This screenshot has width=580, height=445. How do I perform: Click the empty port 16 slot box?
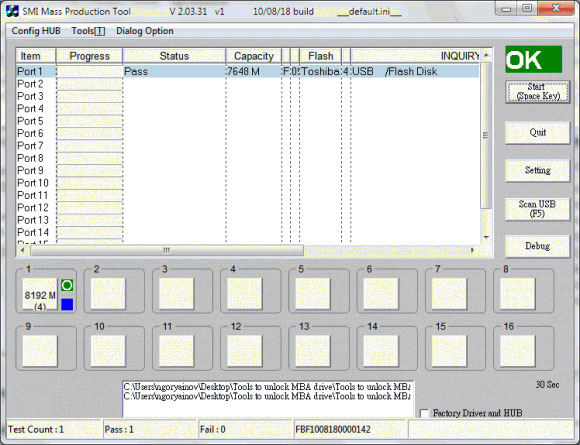tap(518, 351)
